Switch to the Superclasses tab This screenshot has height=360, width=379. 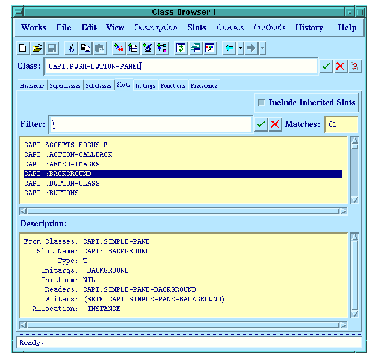click(x=65, y=86)
